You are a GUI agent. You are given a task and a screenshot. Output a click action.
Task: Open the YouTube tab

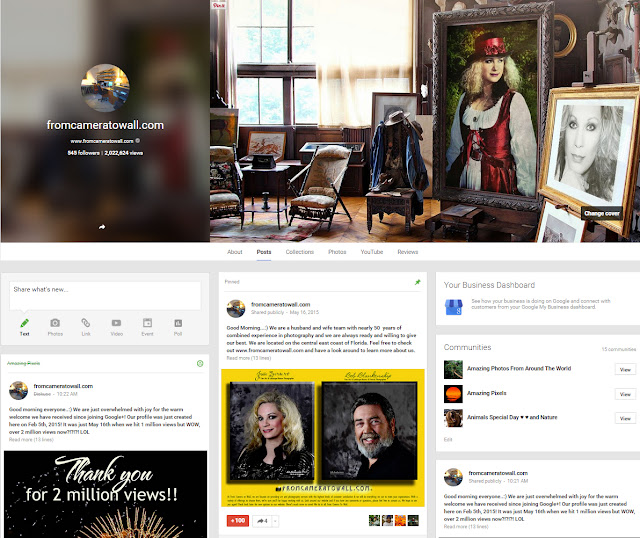(372, 252)
